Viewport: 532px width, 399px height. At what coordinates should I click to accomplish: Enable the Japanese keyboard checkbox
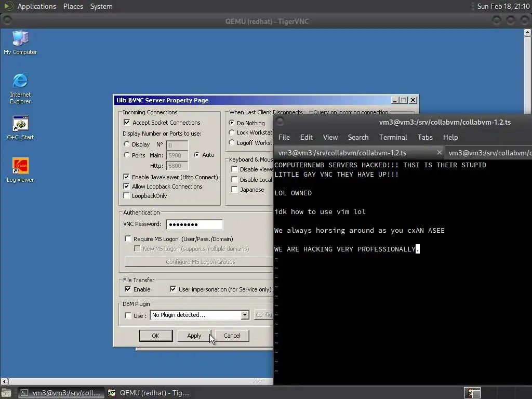(234, 189)
